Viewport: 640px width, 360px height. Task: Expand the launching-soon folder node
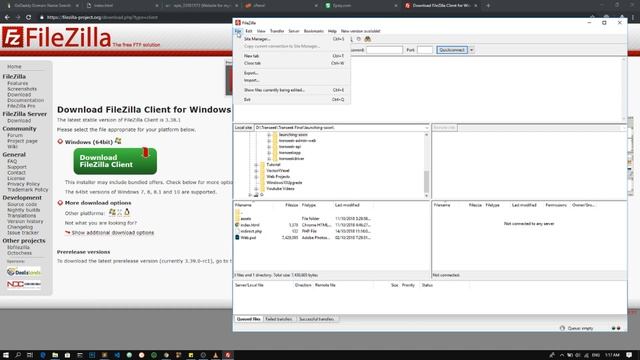269,135
